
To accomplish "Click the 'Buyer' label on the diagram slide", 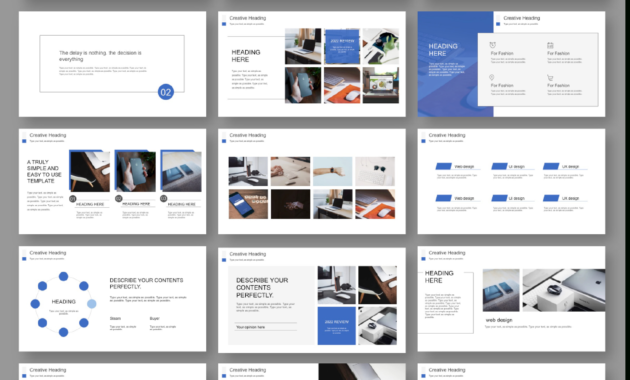I will [x=155, y=319].
